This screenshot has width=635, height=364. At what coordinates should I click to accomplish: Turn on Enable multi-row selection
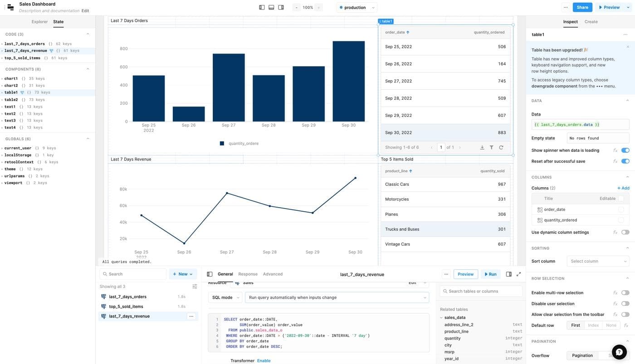625,293
